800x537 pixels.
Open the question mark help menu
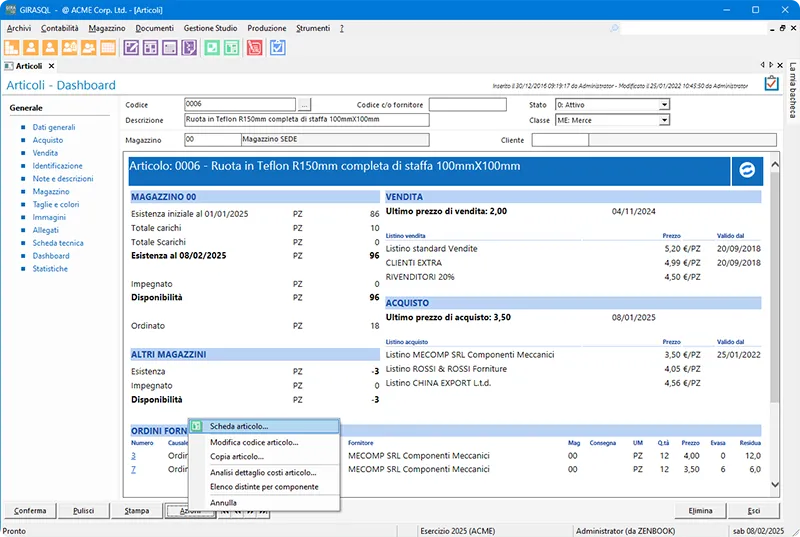(341, 28)
